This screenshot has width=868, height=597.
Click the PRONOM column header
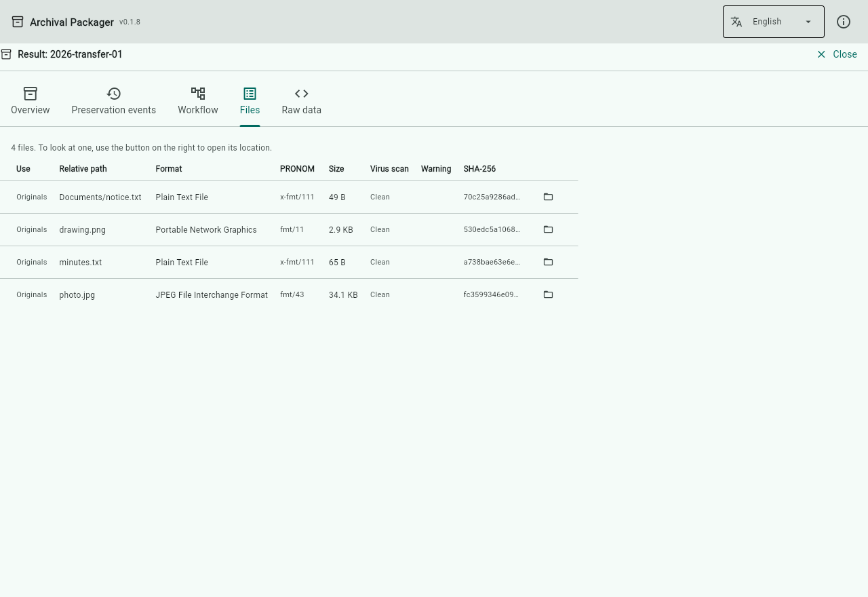[297, 169]
